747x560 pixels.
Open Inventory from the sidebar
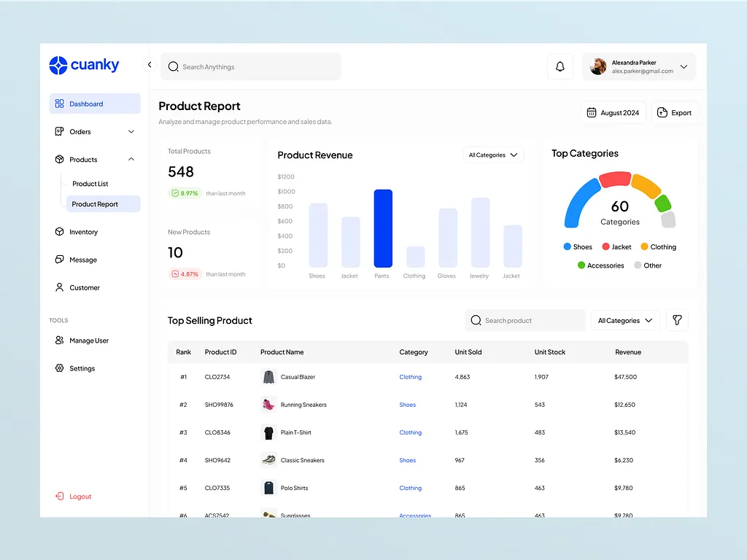click(x=83, y=232)
